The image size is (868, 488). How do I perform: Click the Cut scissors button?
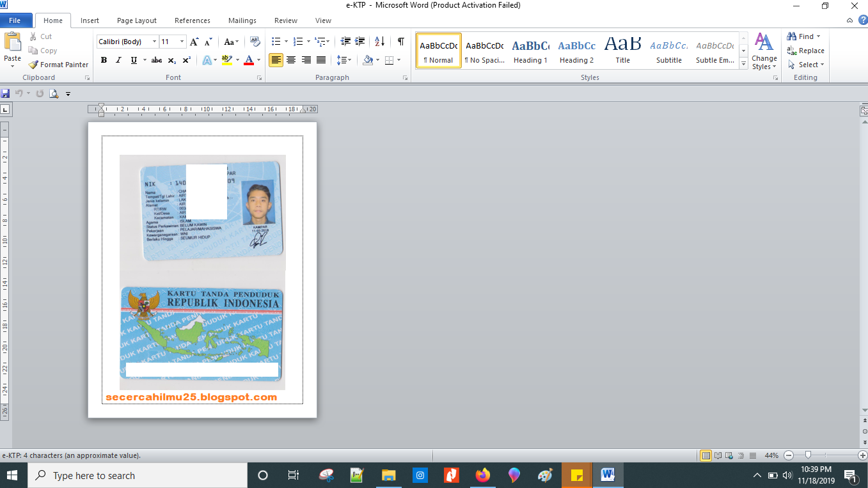42,36
